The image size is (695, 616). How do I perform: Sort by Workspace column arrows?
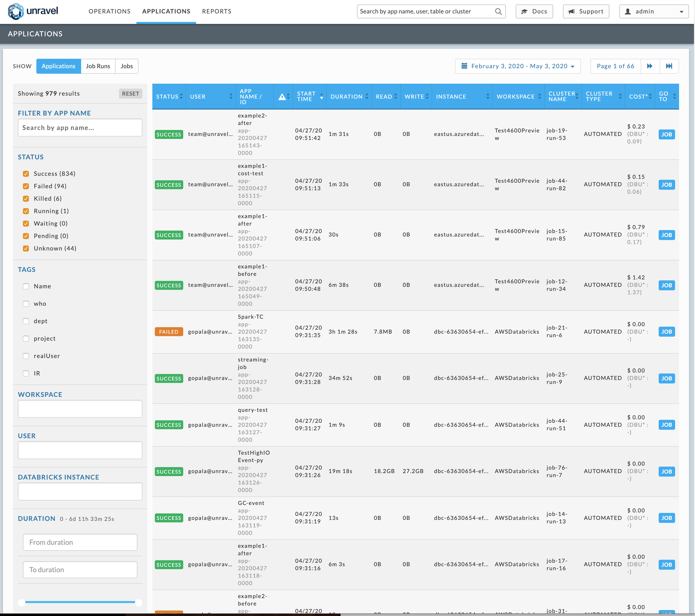click(x=540, y=97)
